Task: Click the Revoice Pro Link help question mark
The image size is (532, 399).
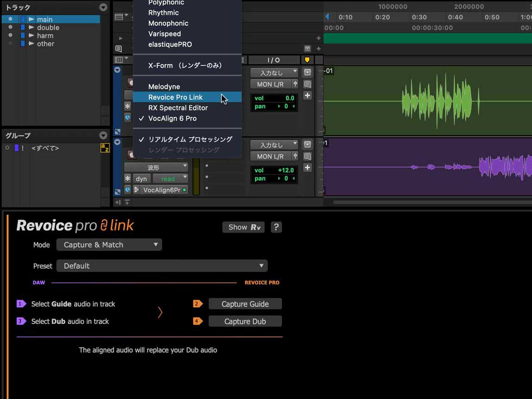Action: 276,227
